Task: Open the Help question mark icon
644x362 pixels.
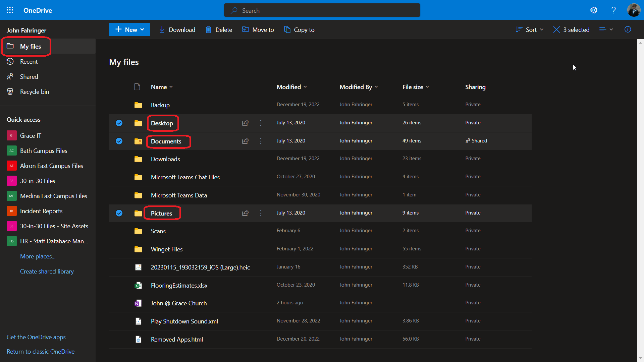Action: click(613, 10)
